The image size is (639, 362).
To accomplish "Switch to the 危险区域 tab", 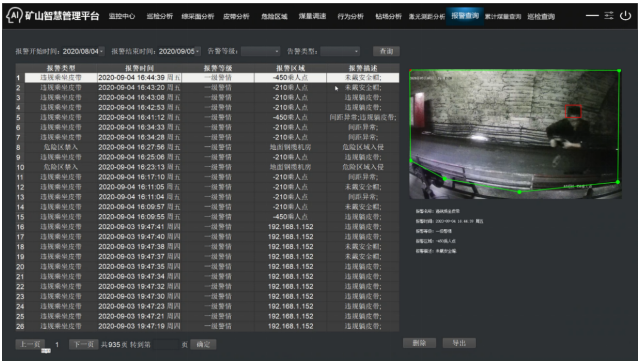I will tap(274, 16).
